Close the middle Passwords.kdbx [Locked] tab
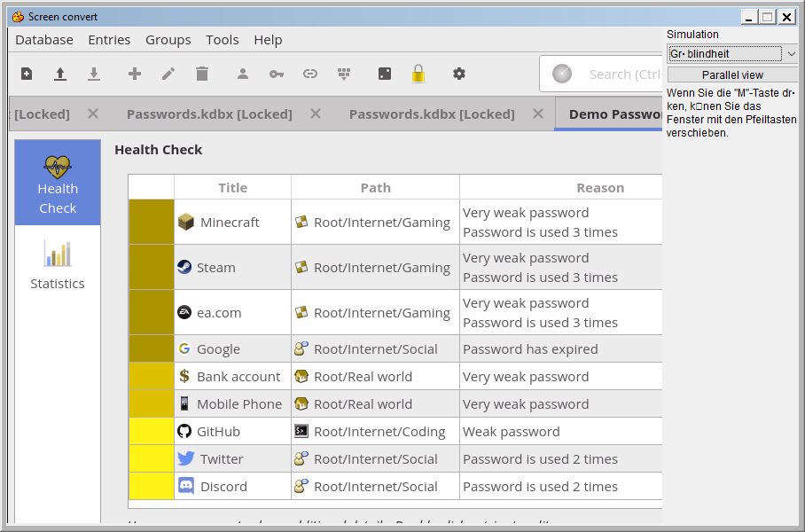The width and height of the screenshot is (805, 532). coord(316,113)
